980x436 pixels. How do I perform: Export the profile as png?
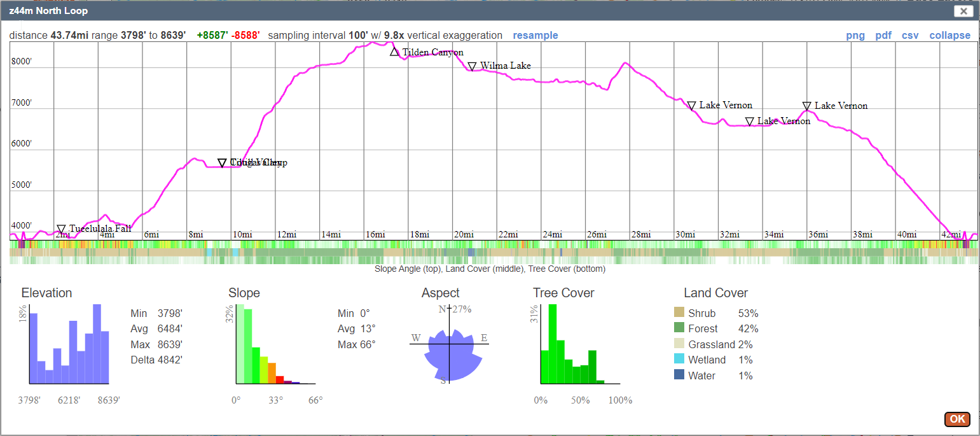coord(855,36)
